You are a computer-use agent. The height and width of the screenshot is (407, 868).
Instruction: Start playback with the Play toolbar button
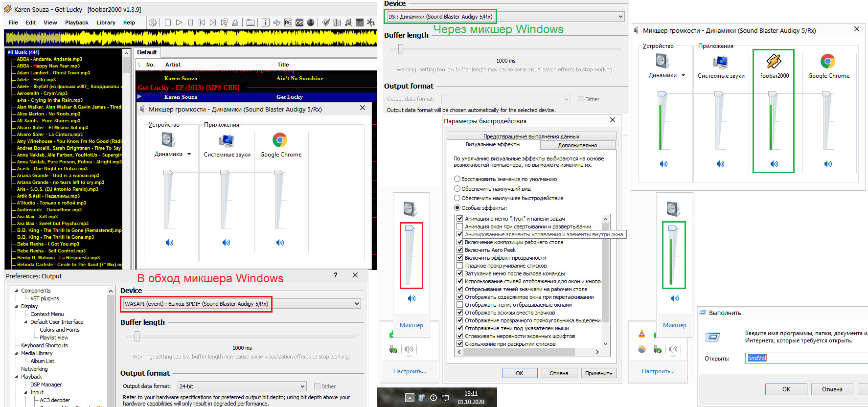(179, 23)
